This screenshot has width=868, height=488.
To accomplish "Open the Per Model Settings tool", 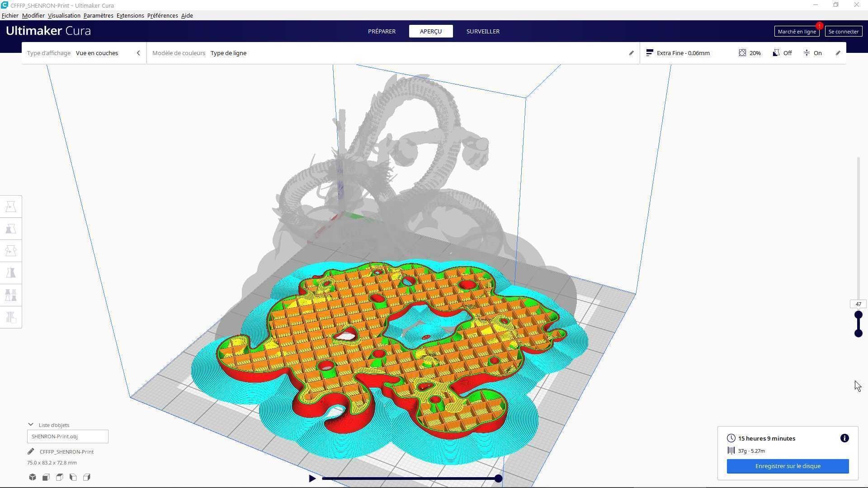I will (11, 295).
